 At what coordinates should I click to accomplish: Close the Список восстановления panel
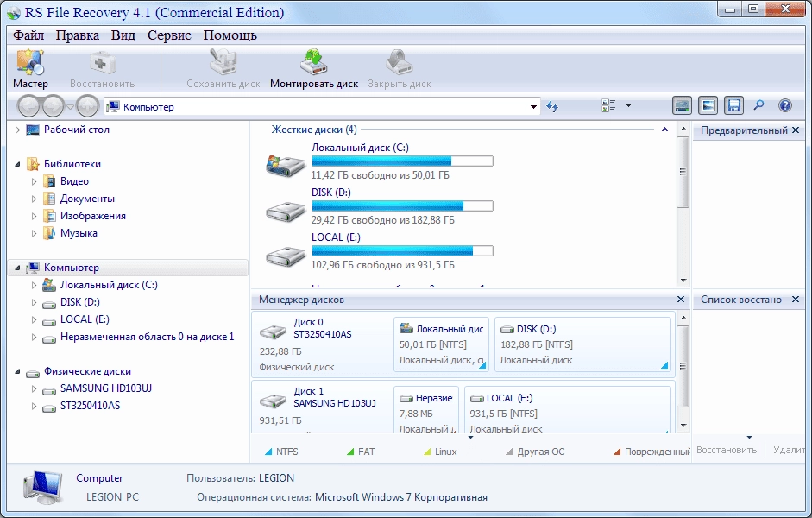coord(796,300)
